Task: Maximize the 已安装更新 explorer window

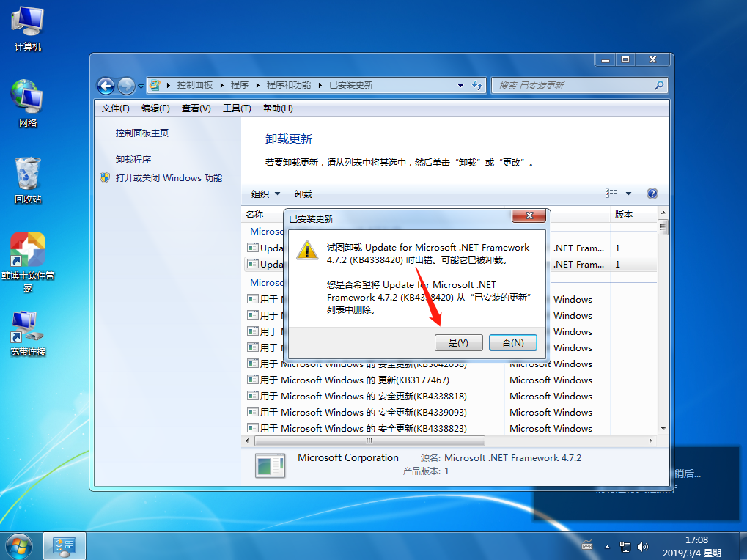Action: pos(625,60)
